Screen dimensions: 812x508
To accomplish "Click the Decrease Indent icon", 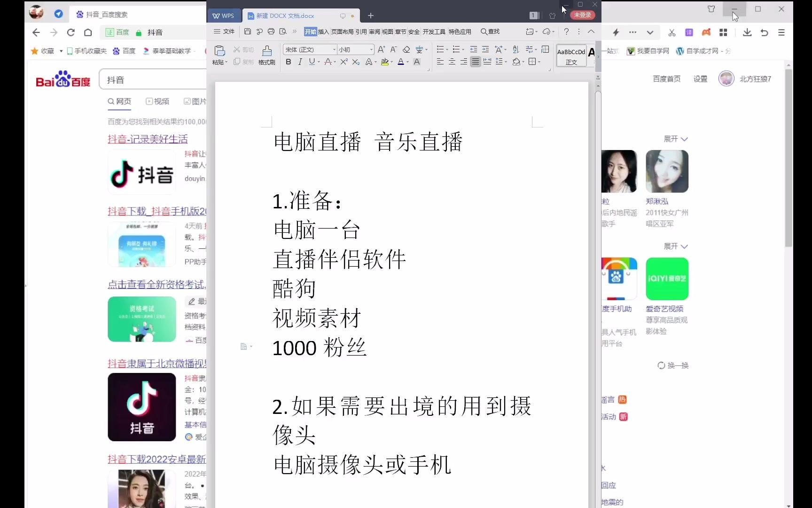I will pos(474,49).
